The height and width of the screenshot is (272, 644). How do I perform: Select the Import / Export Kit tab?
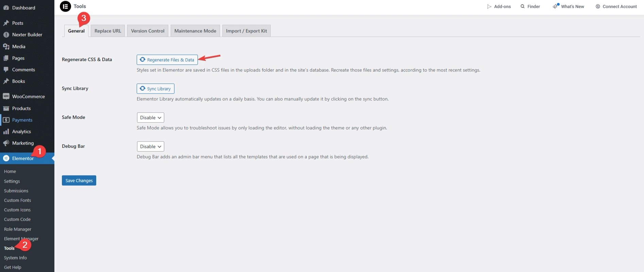point(247,31)
